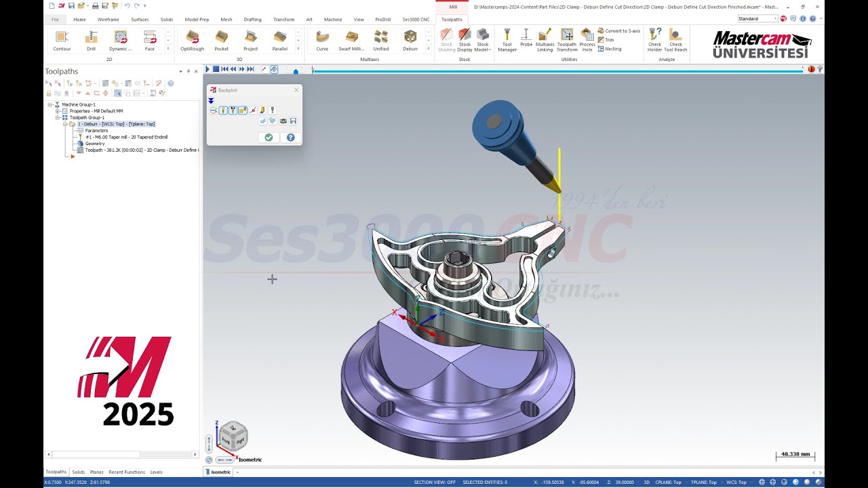The height and width of the screenshot is (488, 868).
Task: Toggle Display Rapid Moves in Backplot
Action: pyautogui.click(x=242, y=110)
